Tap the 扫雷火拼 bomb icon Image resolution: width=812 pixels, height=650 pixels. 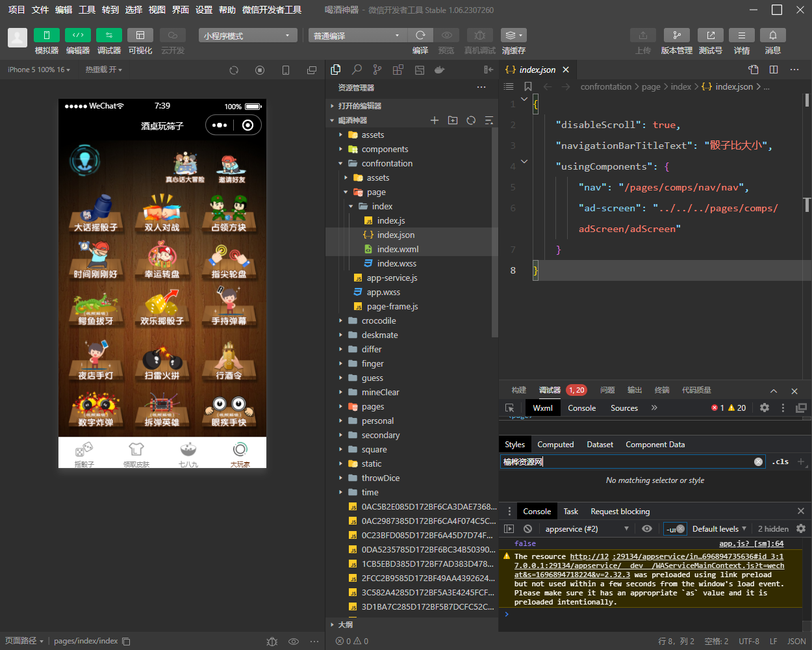(x=162, y=362)
